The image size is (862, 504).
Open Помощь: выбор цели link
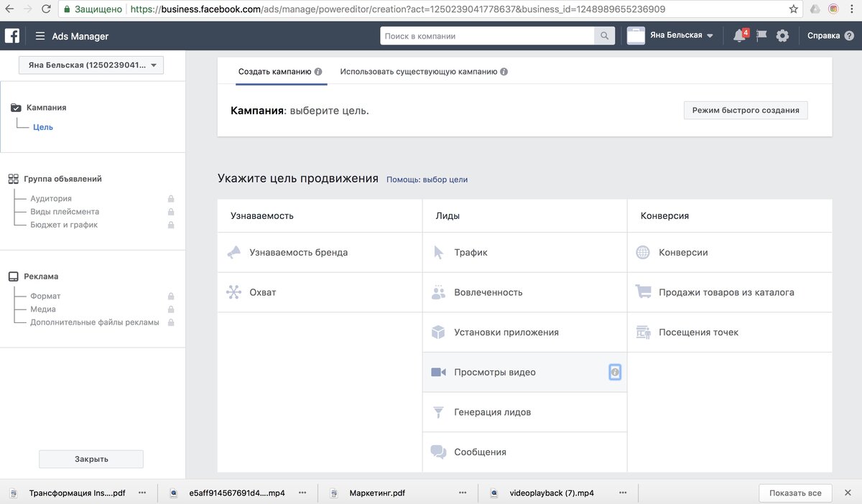tap(427, 179)
